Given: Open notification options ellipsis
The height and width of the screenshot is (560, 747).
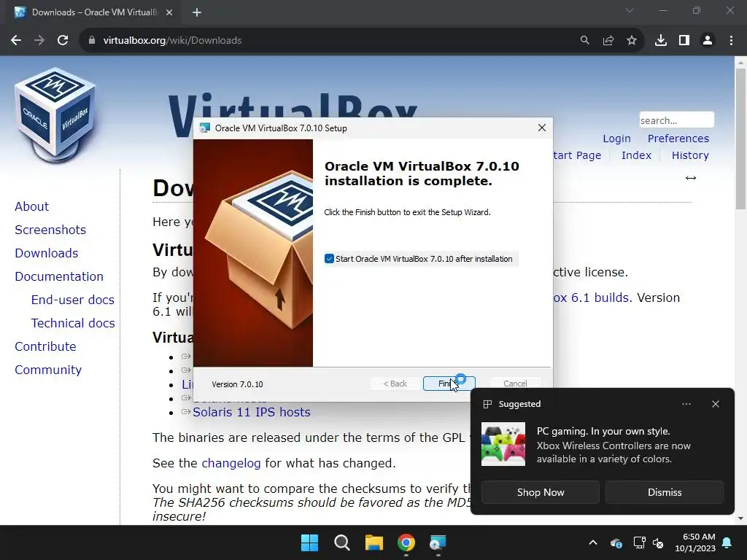Looking at the screenshot, I should point(686,404).
